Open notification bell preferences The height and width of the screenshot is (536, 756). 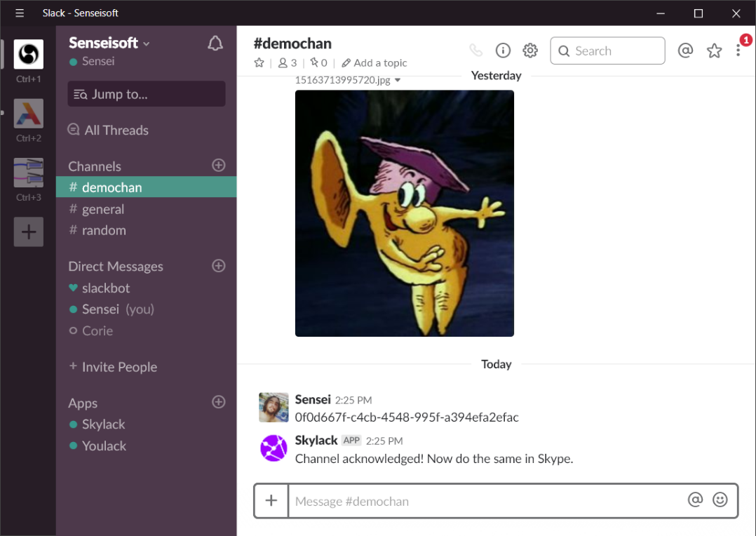(x=215, y=44)
